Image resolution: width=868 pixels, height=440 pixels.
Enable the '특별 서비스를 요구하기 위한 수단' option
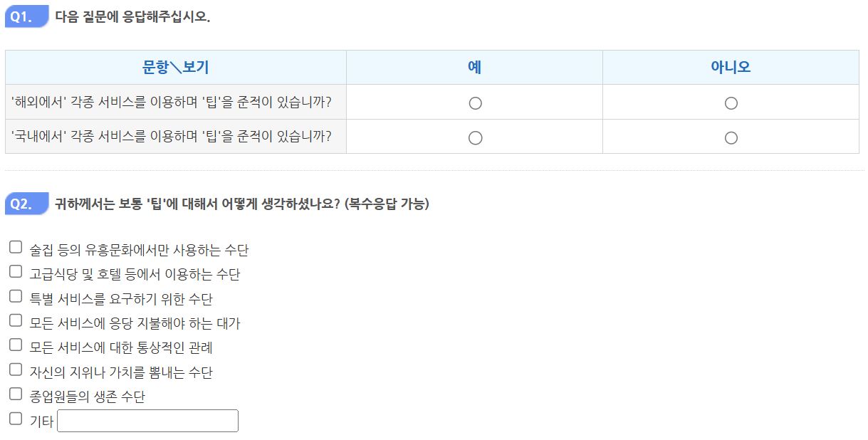click(x=15, y=297)
